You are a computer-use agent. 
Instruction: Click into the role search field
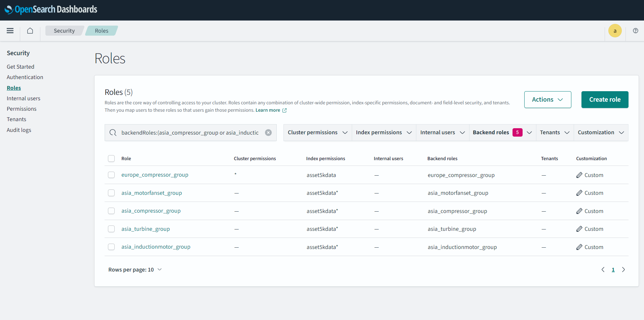click(190, 133)
